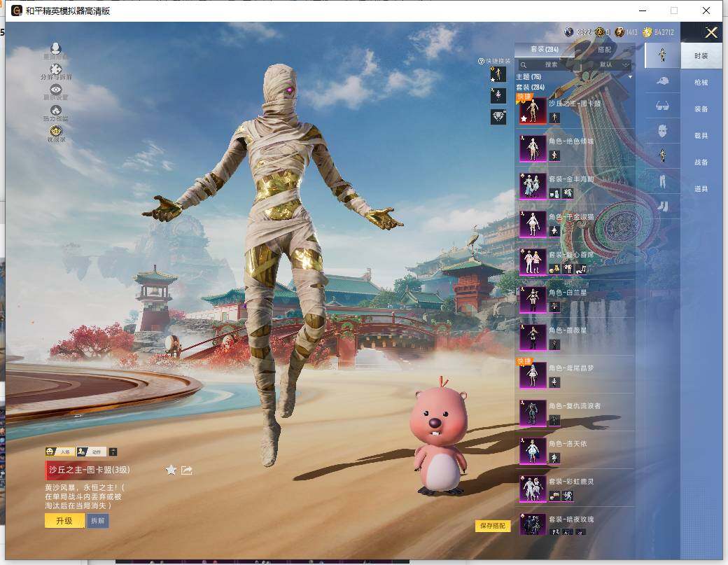Select the 套装-彩虹鹿灵 outfit thumbnail
This screenshot has width=728, height=565.
(x=533, y=489)
